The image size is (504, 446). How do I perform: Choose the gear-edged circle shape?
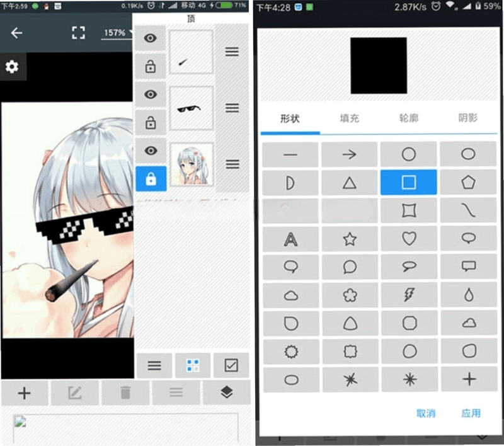coord(291,352)
